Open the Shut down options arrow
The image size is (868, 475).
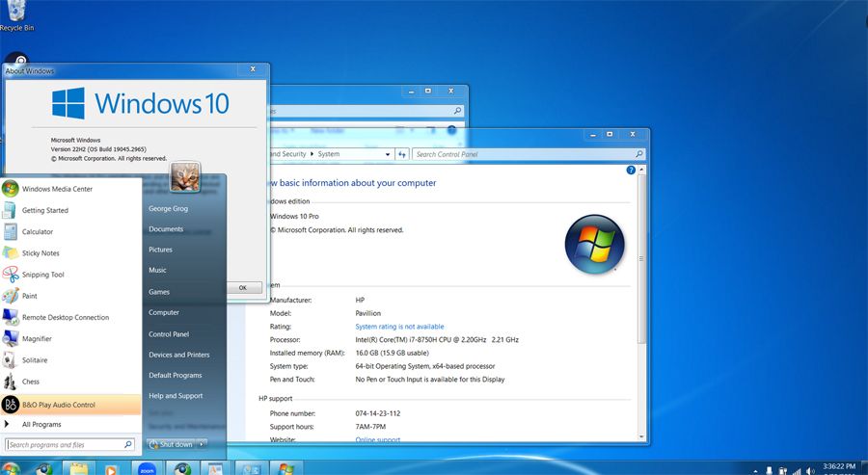(202, 444)
